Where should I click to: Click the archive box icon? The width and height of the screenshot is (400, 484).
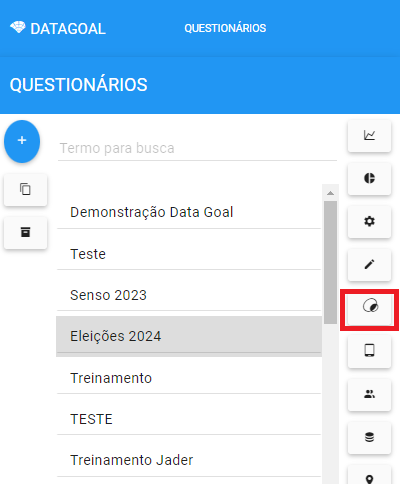tap(25, 232)
